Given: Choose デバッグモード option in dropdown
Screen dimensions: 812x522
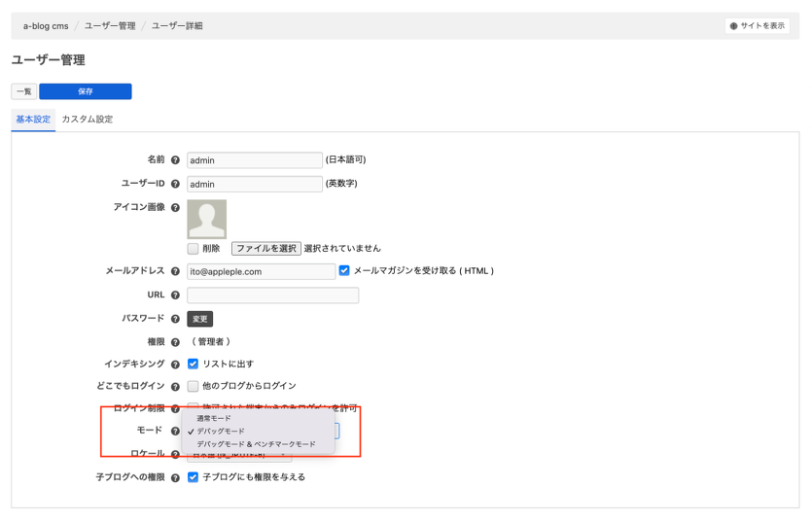Looking at the screenshot, I should click(221, 431).
